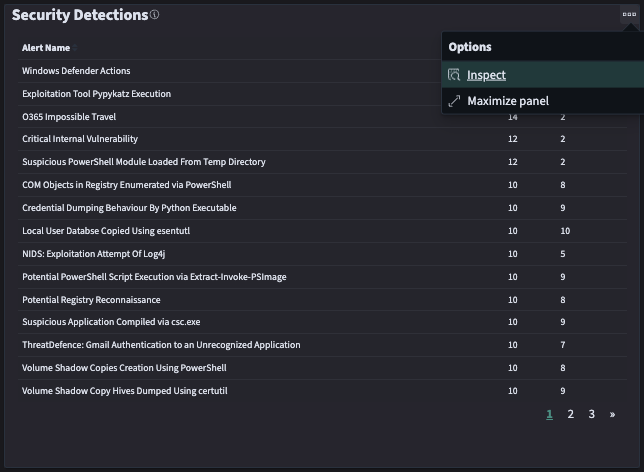Viewport: 644px width, 472px height.
Task: Click Potential Registry Reconnaissance alert
Action: tap(91, 300)
